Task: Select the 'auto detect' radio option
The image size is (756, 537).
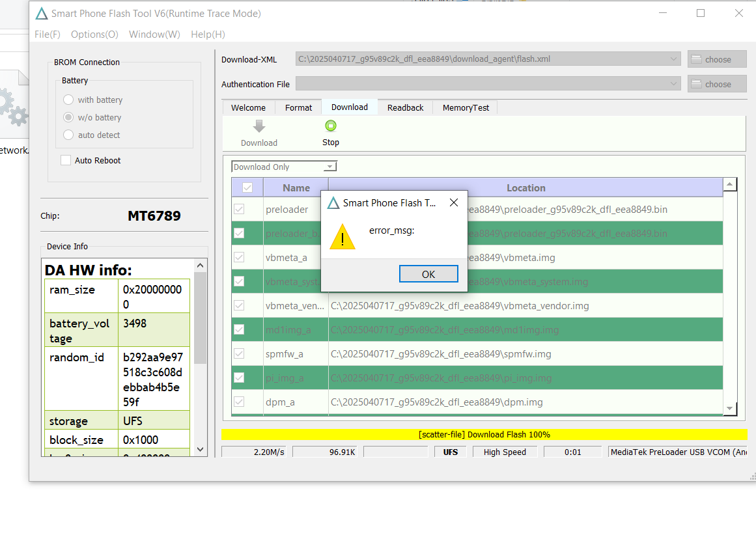Action: pos(68,135)
